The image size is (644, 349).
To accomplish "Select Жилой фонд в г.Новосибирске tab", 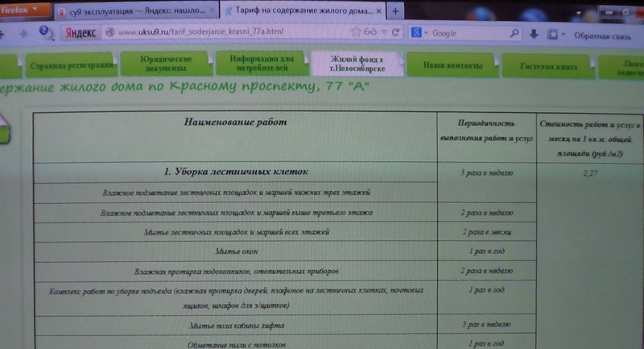I will [357, 64].
